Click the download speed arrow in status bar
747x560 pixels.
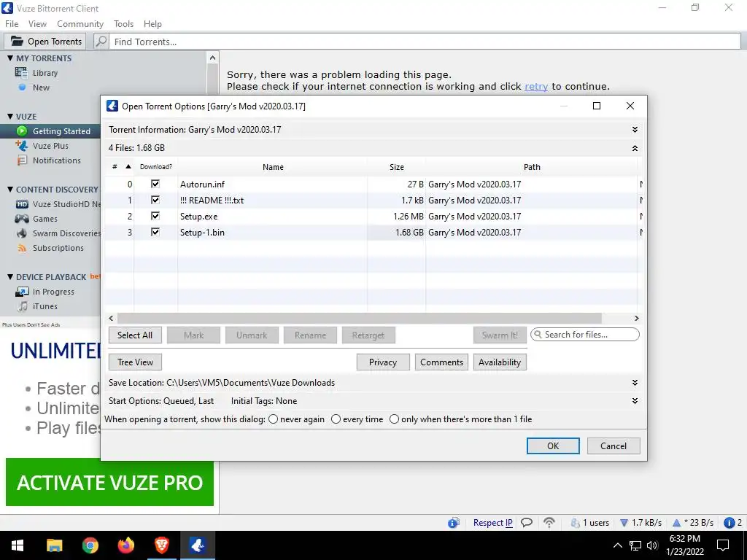coord(624,523)
